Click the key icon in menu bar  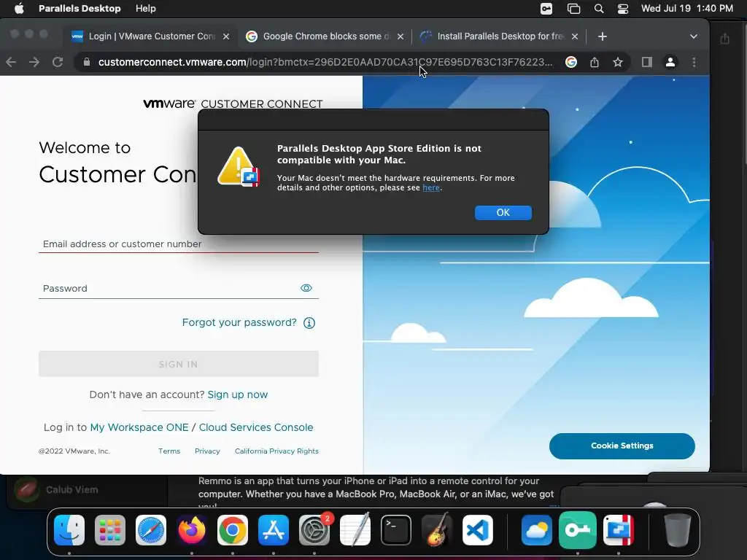tap(546, 9)
